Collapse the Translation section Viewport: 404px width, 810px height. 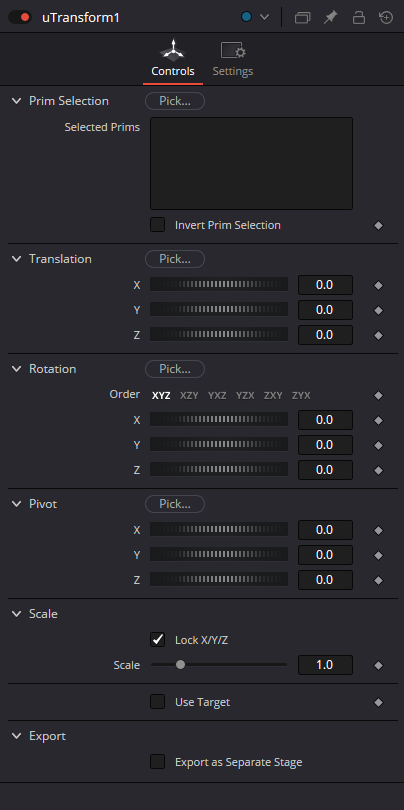click(17, 259)
